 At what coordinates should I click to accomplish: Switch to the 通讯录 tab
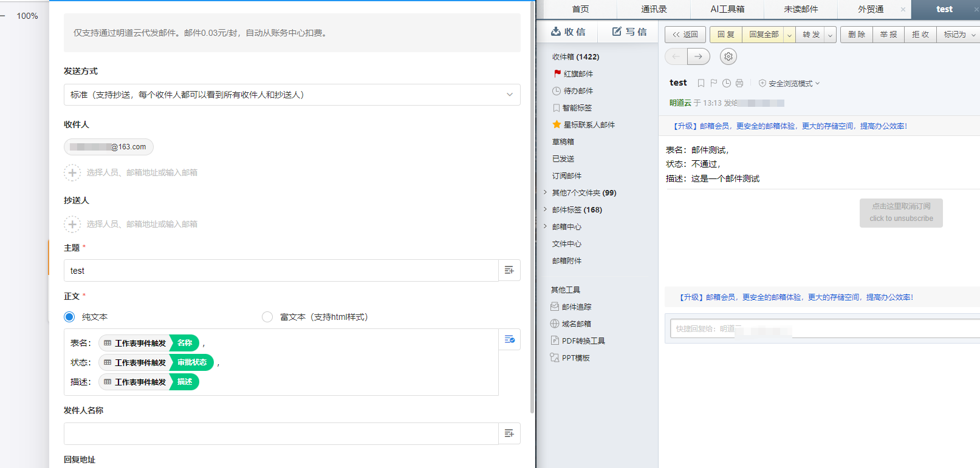(x=653, y=9)
